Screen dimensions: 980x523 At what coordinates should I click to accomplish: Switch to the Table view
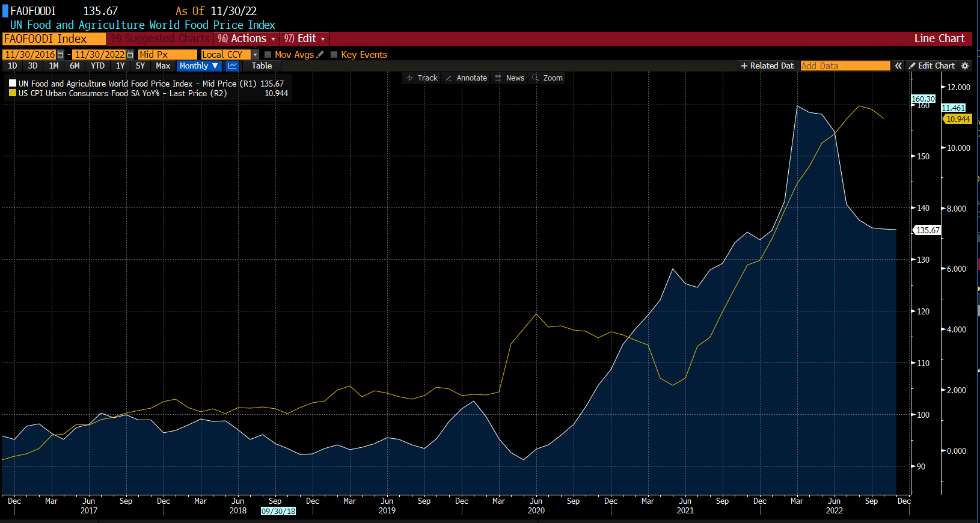coord(262,66)
